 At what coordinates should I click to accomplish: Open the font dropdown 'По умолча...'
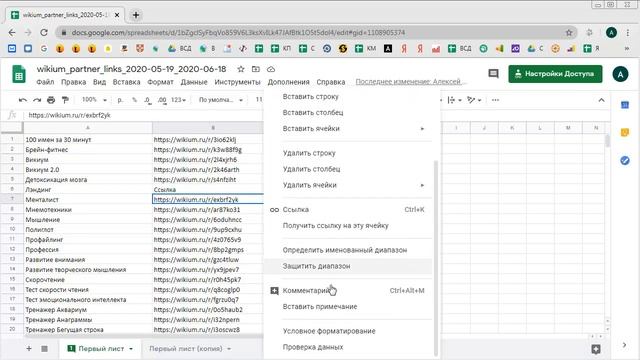pos(221,100)
